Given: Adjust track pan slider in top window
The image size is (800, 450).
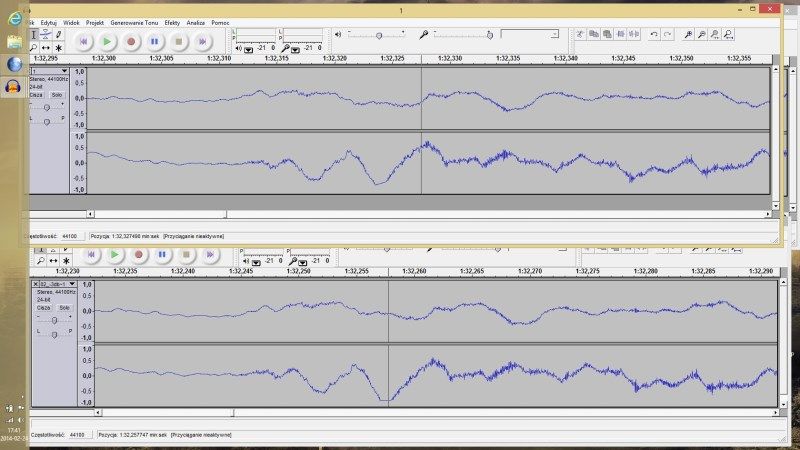Looking at the screenshot, I should pyautogui.click(x=46, y=121).
